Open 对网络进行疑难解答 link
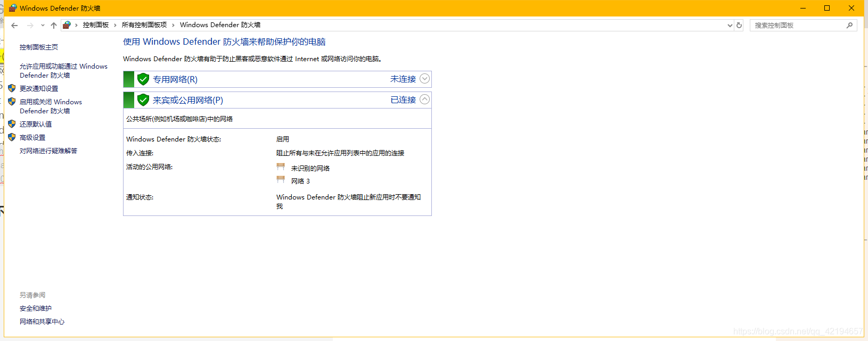Image resolution: width=868 pixels, height=341 pixels. pos(48,151)
